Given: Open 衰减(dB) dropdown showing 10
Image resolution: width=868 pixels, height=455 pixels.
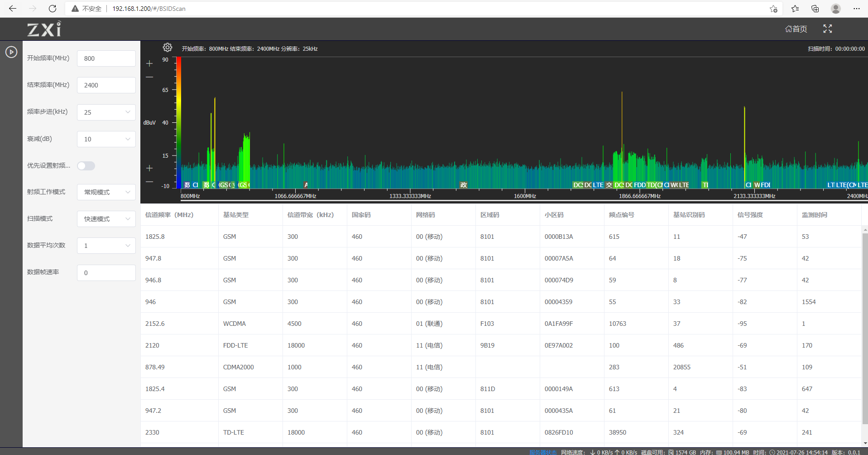Looking at the screenshot, I should (106, 139).
